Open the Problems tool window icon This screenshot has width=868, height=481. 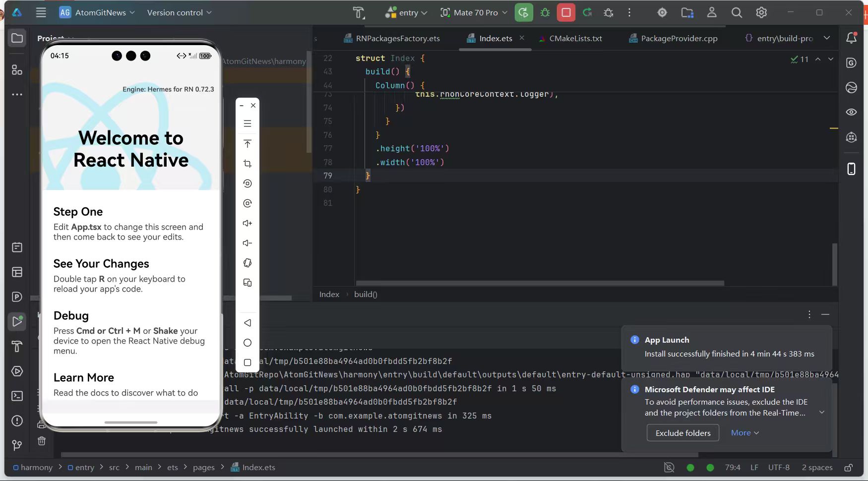[17, 421]
